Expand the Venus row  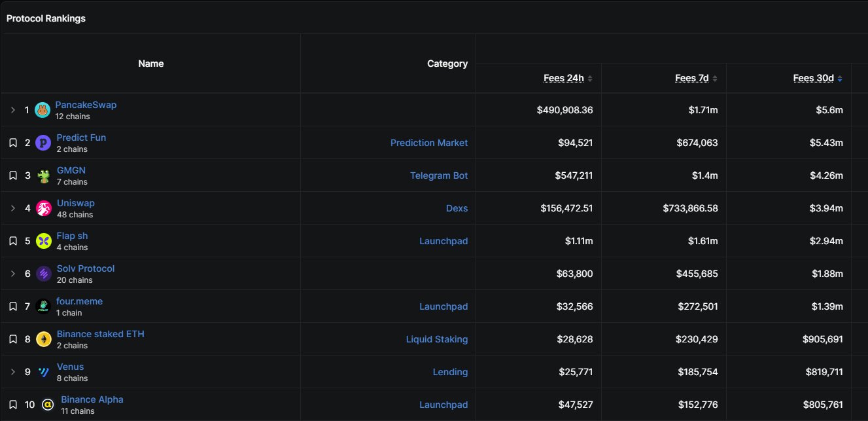(13, 372)
